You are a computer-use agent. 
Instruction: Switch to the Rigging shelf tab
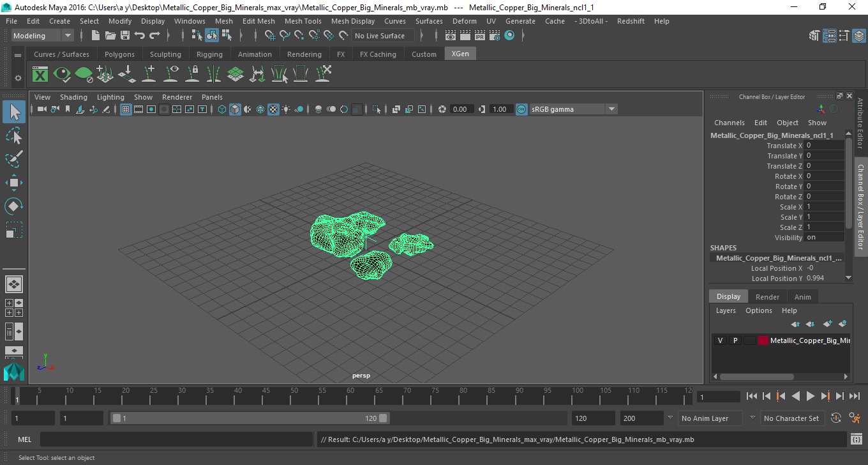tap(209, 54)
